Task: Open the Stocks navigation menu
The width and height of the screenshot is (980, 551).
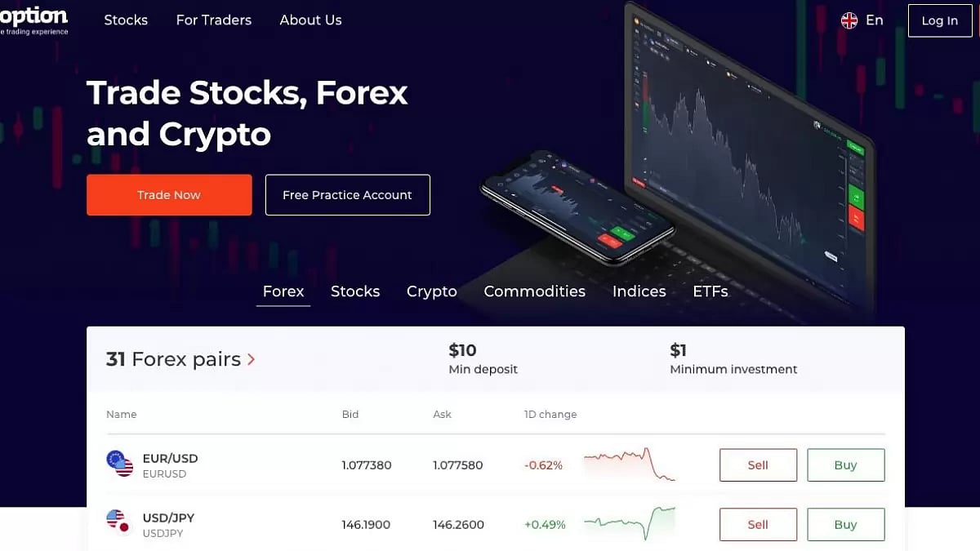Action: 126,20
